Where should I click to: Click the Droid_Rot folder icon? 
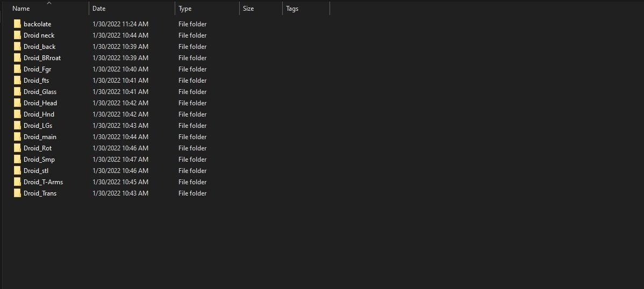point(17,148)
